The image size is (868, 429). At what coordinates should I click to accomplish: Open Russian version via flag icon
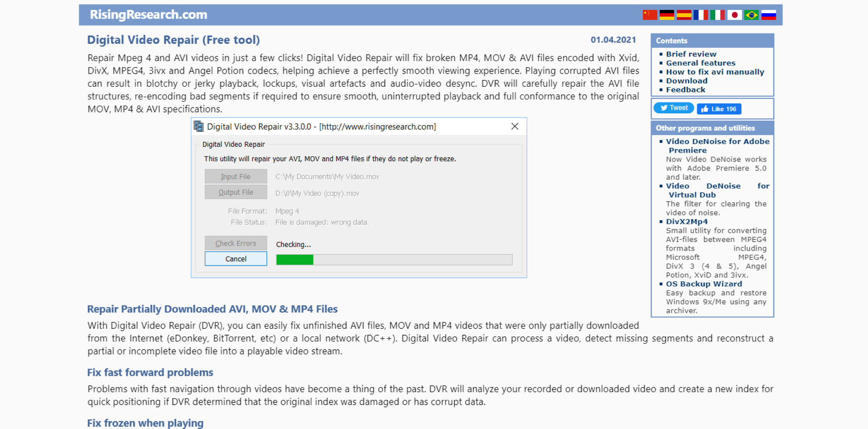(x=769, y=15)
